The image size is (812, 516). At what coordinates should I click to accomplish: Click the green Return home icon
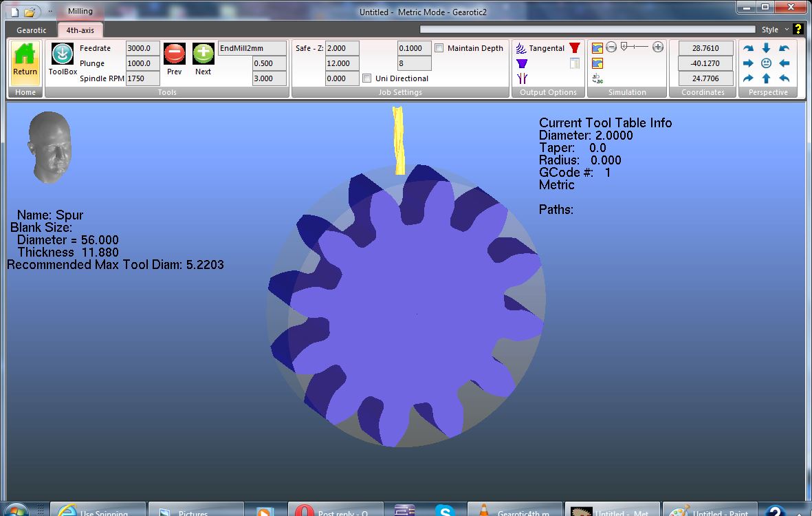pos(25,55)
